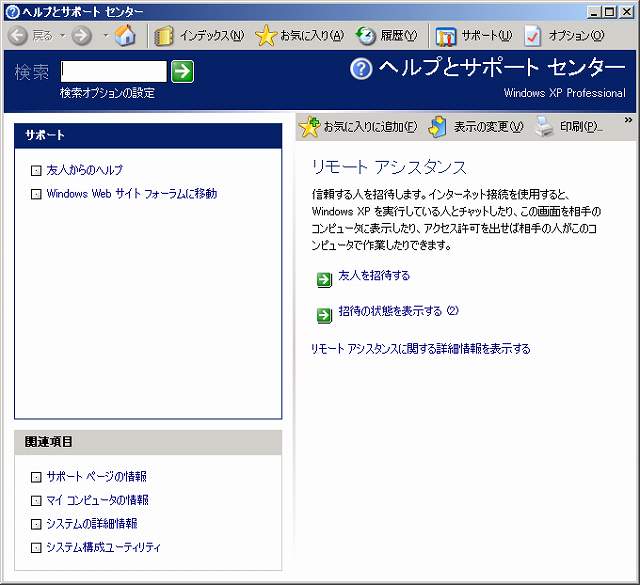Expand the Back button history dropdown arrow
This screenshot has width=640, height=585.
tap(62, 36)
